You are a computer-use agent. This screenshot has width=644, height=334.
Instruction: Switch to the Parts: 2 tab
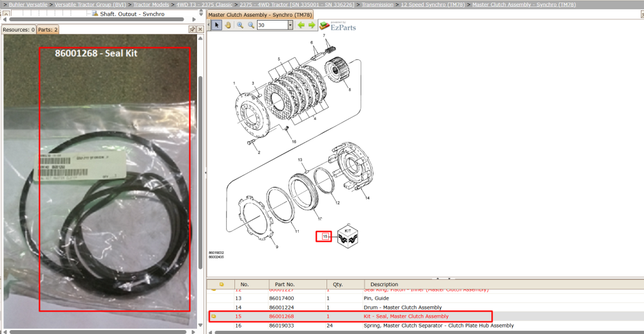coord(48,30)
